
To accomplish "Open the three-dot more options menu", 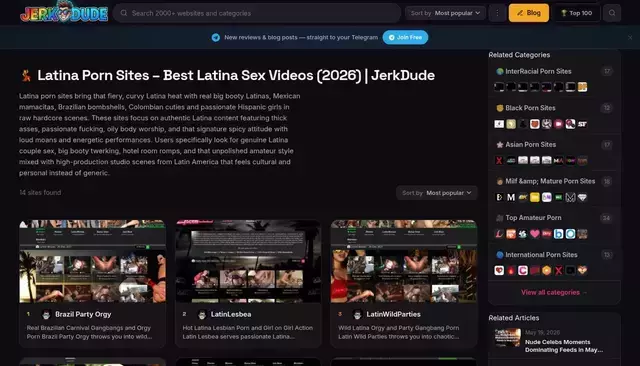I will coord(497,13).
